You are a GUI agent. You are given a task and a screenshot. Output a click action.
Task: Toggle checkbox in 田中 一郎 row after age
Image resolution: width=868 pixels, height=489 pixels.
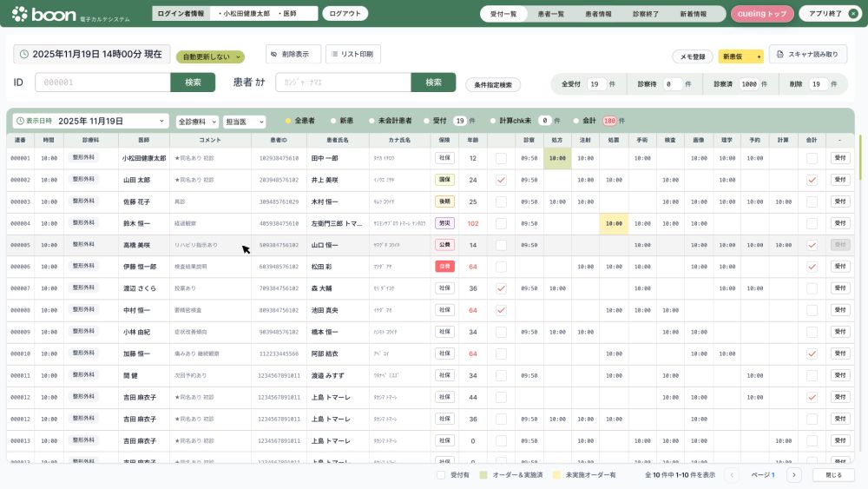pyautogui.click(x=501, y=158)
